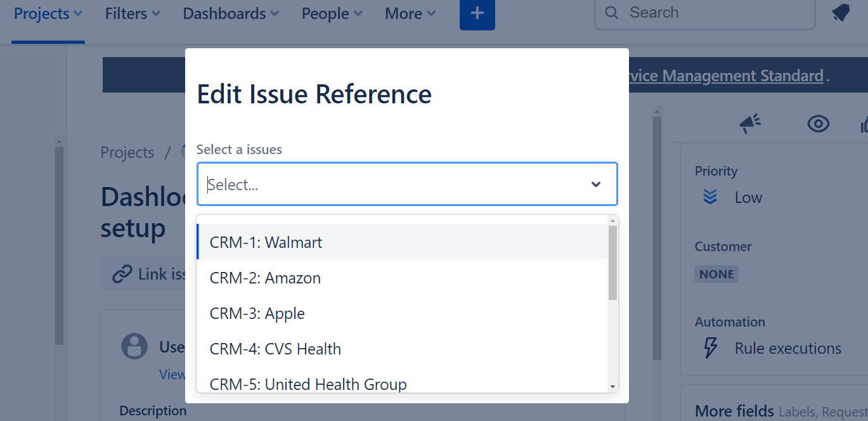This screenshot has width=868, height=421.
Task: Open the Dashboards menu
Action: [231, 13]
